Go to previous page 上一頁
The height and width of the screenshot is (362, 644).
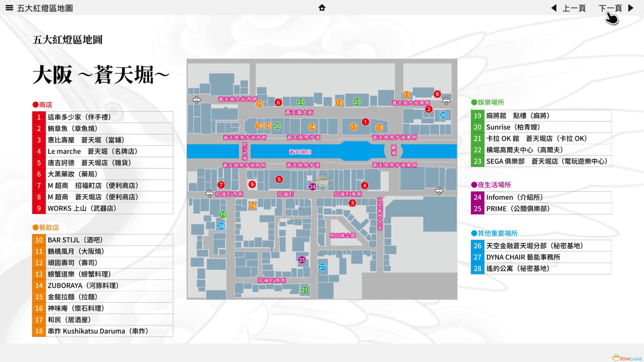point(574,8)
